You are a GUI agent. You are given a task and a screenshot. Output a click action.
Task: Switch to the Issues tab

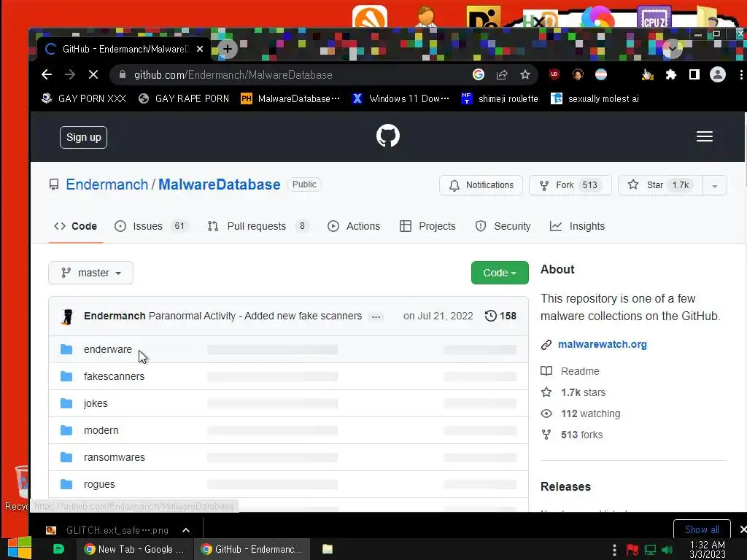[x=152, y=226]
